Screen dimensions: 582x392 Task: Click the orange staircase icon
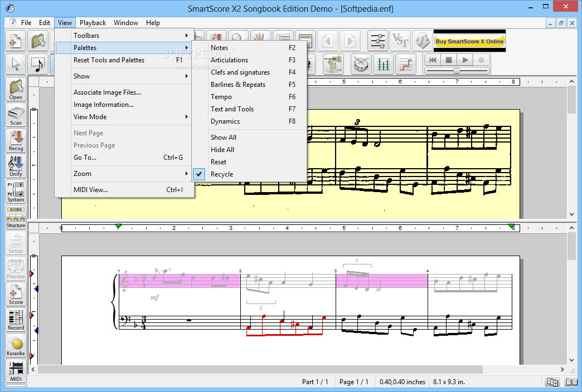405,64
